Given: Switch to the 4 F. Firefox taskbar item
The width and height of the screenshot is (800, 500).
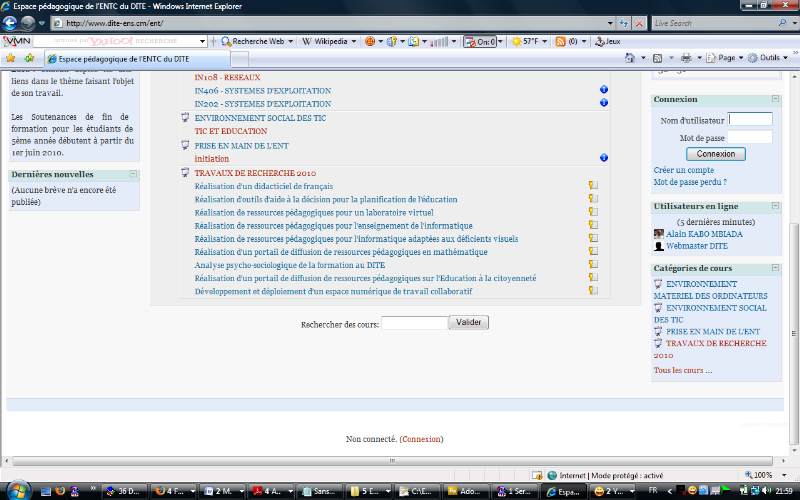Looking at the screenshot, I should click(174, 491).
